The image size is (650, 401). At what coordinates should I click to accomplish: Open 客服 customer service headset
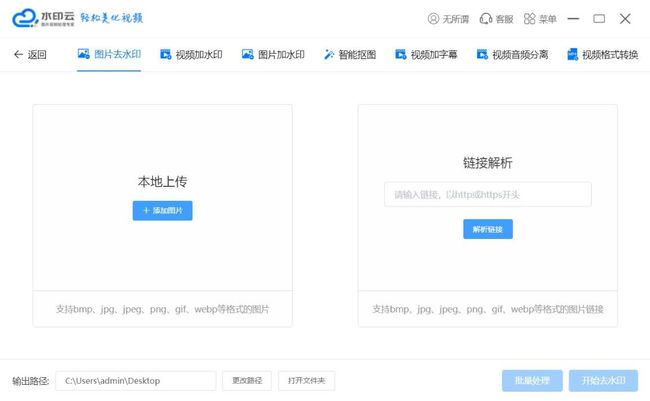(497, 19)
